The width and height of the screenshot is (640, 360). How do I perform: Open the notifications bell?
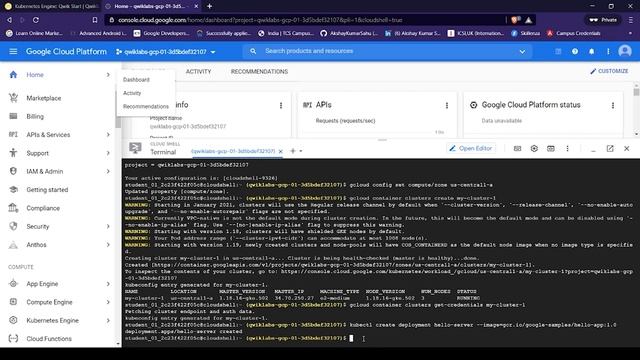pyautogui.click(x=591, y=51)
